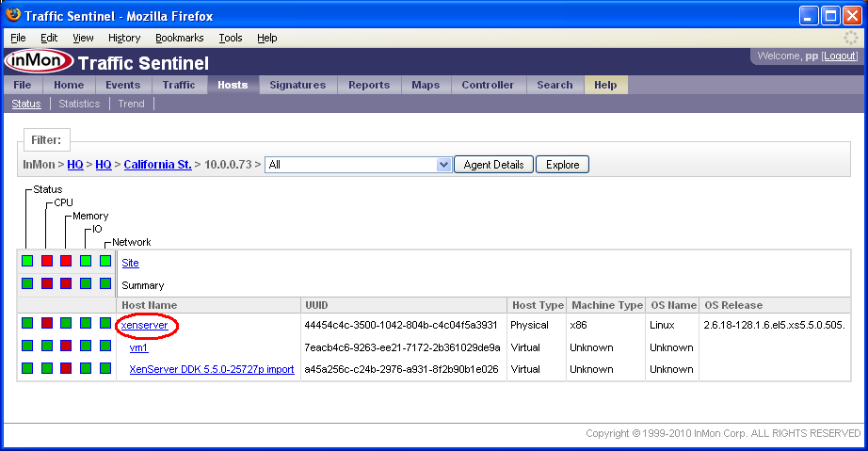The image size is (868, 451).
Task: Click the Logout link
Action: (841, 56)
